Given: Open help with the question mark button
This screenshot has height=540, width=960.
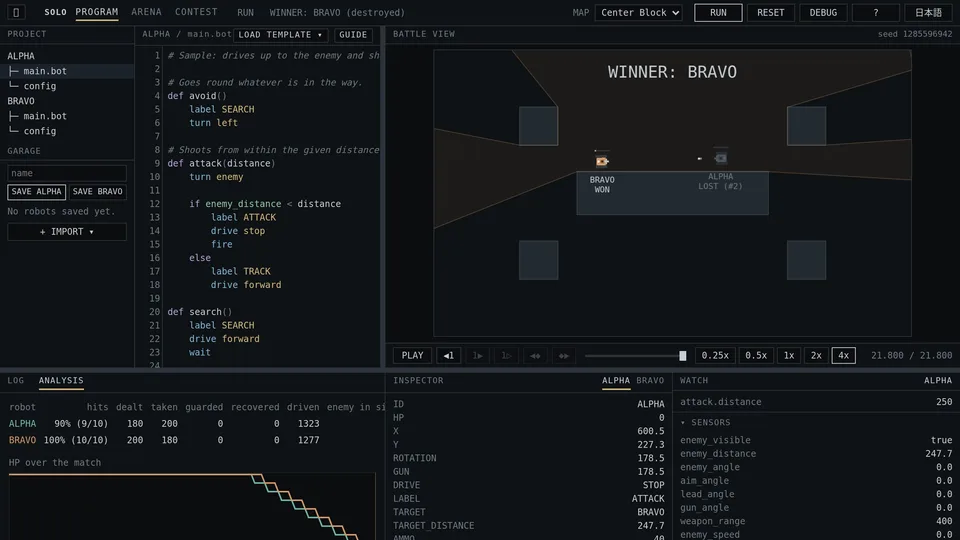Looking at the screenshot, I should [876, 12].
